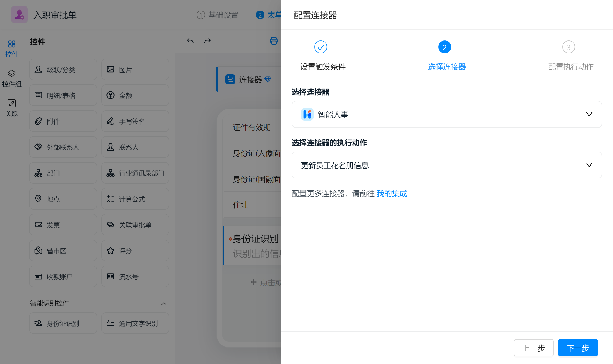The width and height of the screenshot is (613, 364).
Task: Go to step 1 基础设置
Action: pos(218,15)
